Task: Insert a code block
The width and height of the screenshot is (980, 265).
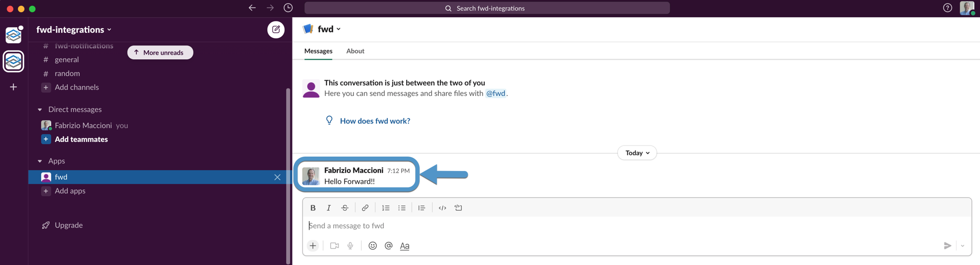Action: click(458, 208)
